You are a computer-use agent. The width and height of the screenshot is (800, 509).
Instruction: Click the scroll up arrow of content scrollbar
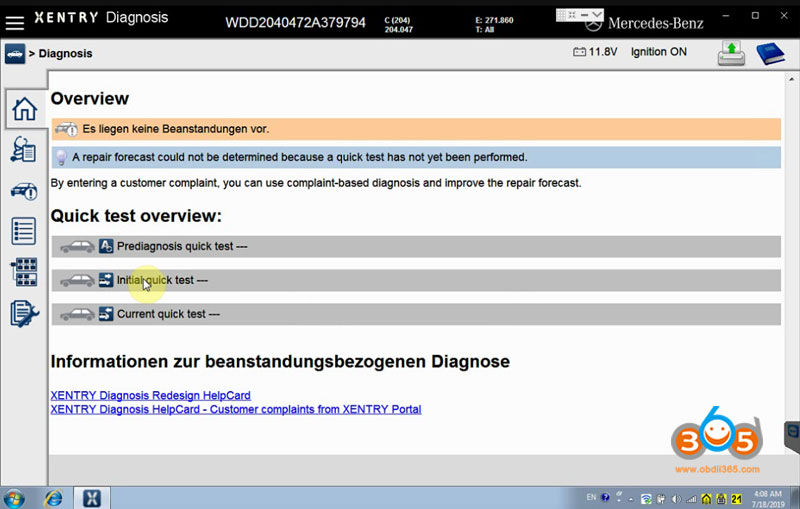coord(791,79)
